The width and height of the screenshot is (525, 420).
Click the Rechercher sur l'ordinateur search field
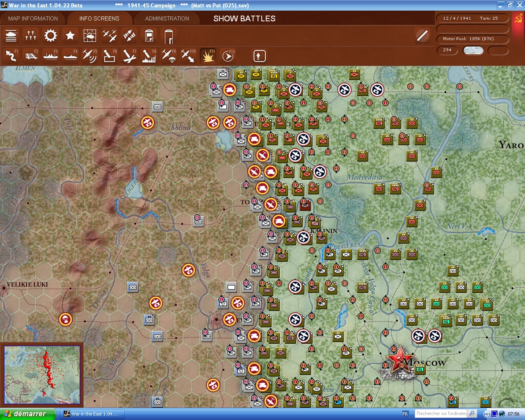441,414
